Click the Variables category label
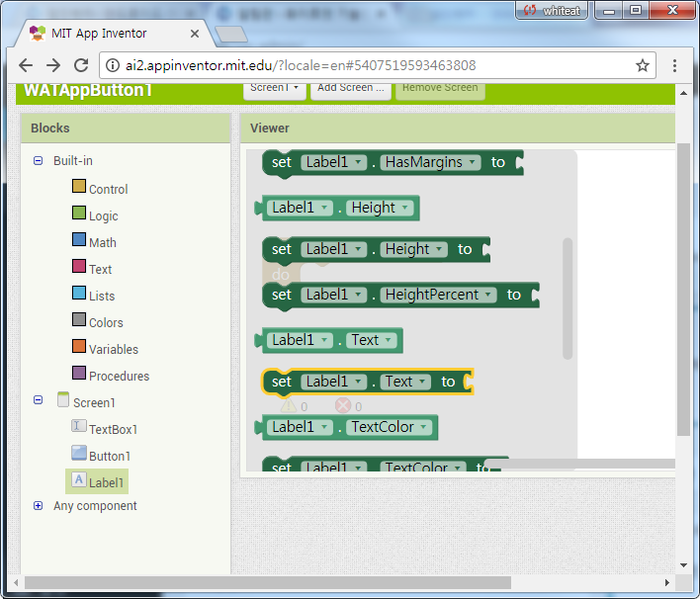Viewport: 700px width, 599px height. tap(114, 350)
